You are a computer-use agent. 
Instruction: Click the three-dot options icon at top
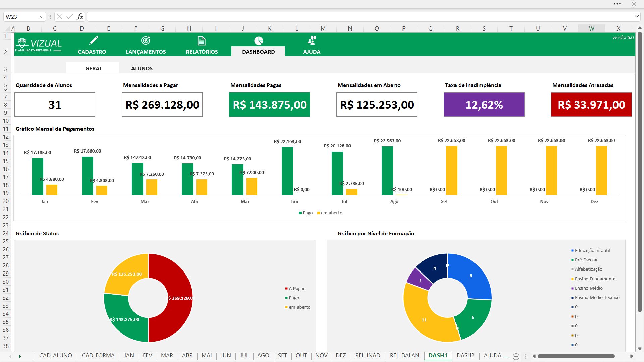[617, 4]
